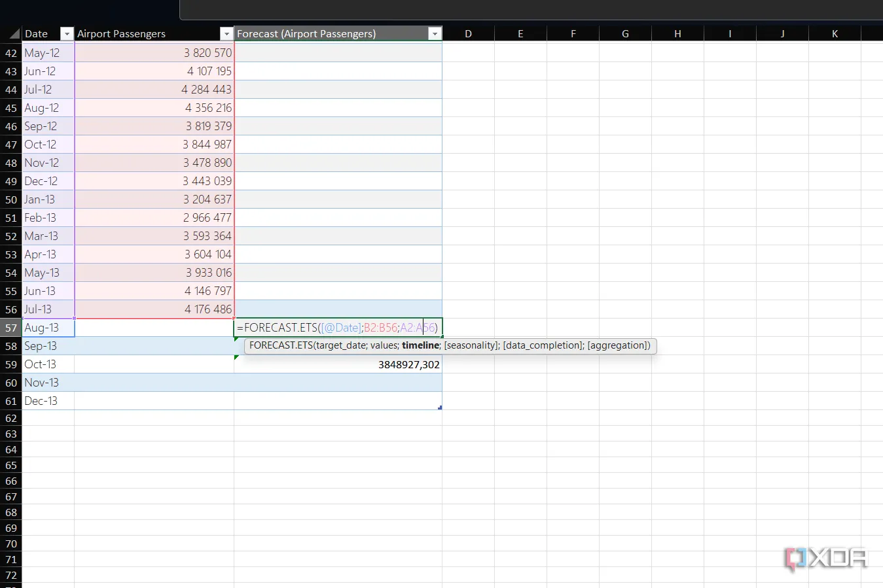Viewport: 883px width, 588px height.
Task: Click timeline argument in formula tooltip
Action: (x=420, y=345)
